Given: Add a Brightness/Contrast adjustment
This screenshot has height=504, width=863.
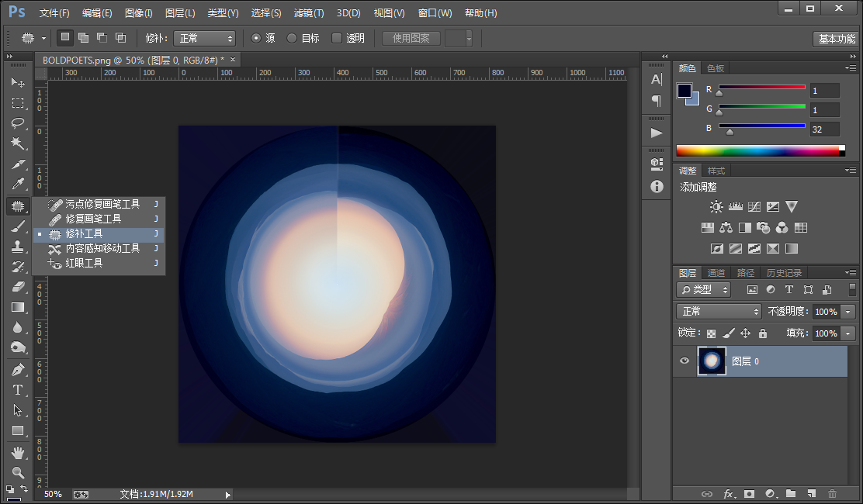Looking at the screenshot, I should [716, 207].
